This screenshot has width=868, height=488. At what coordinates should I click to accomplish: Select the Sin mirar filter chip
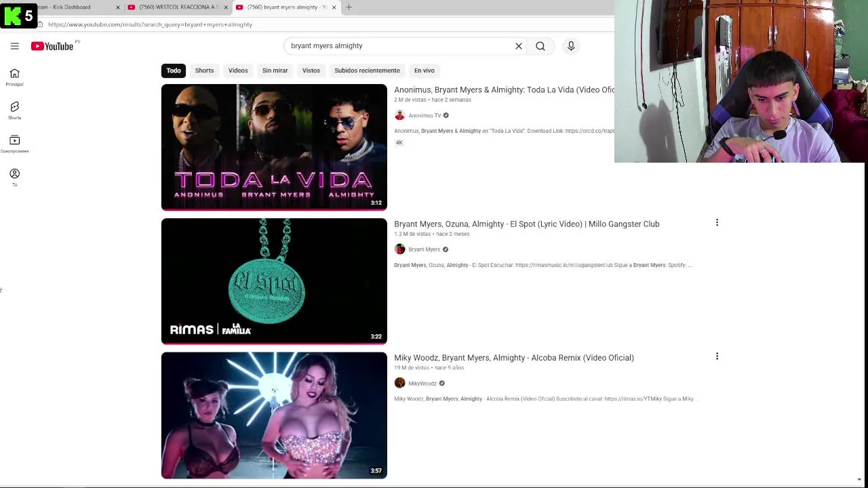point(275,70)
